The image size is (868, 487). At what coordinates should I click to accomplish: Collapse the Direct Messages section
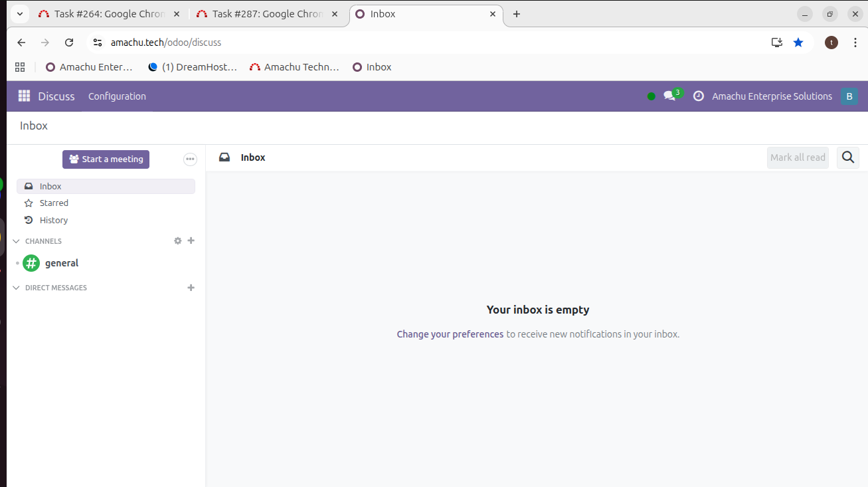click(17, 288)
